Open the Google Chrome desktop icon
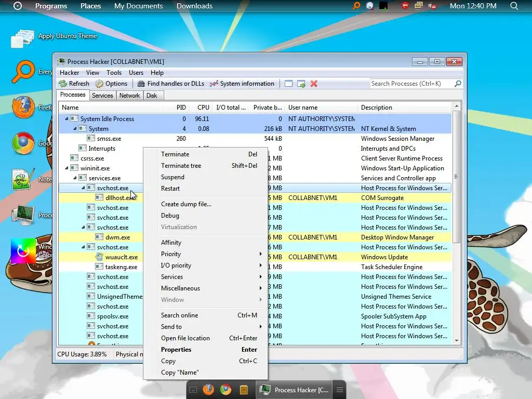 point(23,143)
